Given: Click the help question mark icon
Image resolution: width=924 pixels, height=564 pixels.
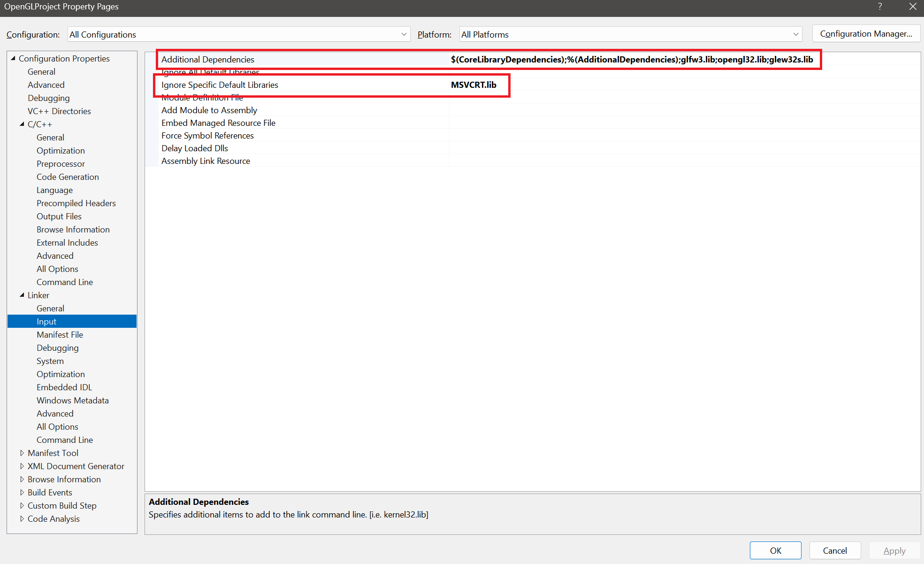Looking at the screenshot, I should click(x=880, y=7).
